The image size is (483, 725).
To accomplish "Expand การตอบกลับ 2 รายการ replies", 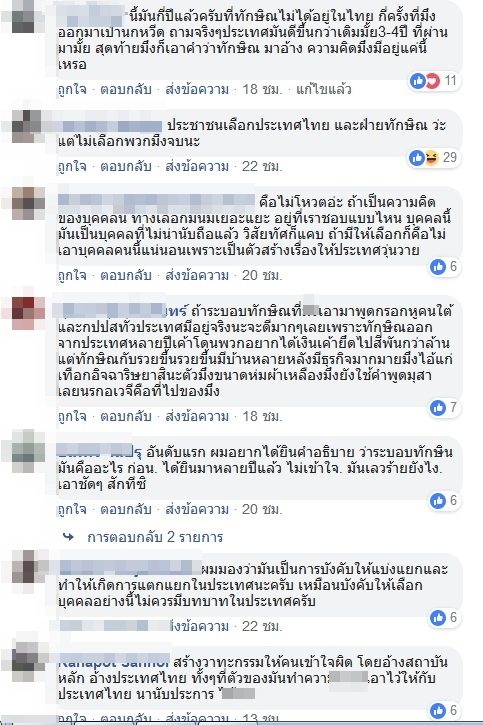I will (x=155, y=537).
